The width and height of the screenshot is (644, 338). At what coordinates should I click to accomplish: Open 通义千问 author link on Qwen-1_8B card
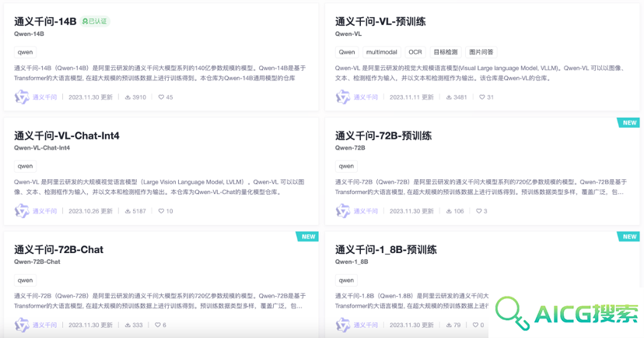[x=366, y=325]
